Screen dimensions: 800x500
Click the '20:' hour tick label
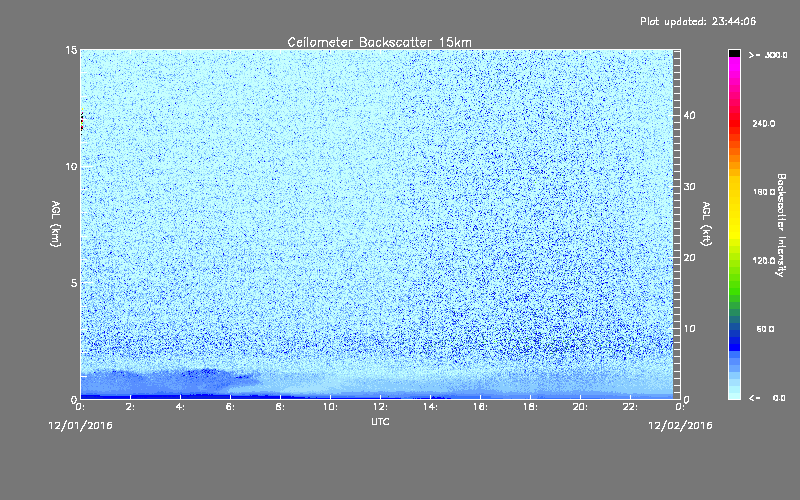(580, 407)
